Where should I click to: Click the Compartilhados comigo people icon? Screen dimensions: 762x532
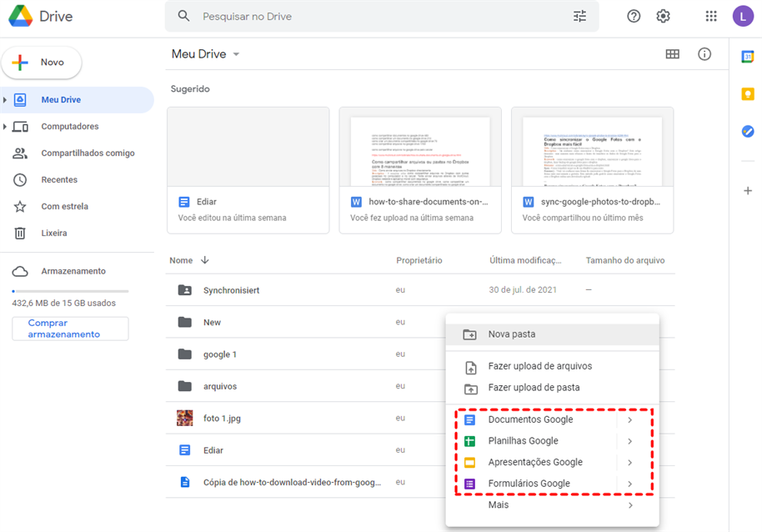coord(20,153)
